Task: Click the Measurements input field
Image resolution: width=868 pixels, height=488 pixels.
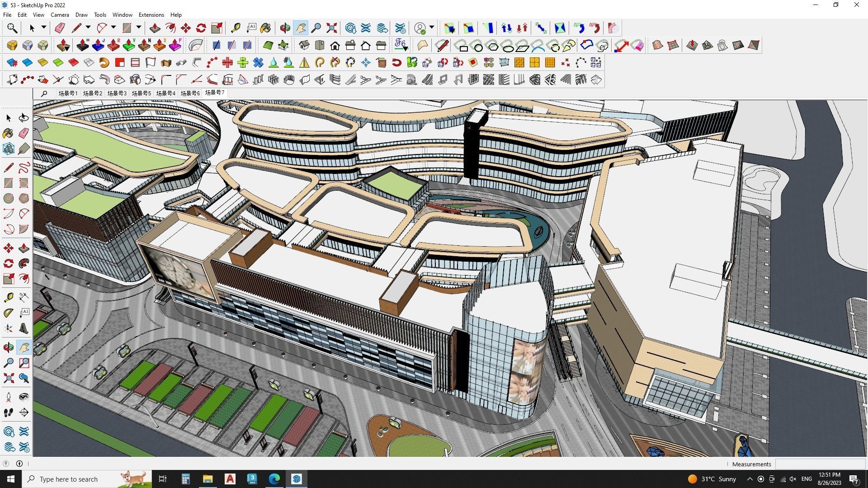Action: click(821, 464)
